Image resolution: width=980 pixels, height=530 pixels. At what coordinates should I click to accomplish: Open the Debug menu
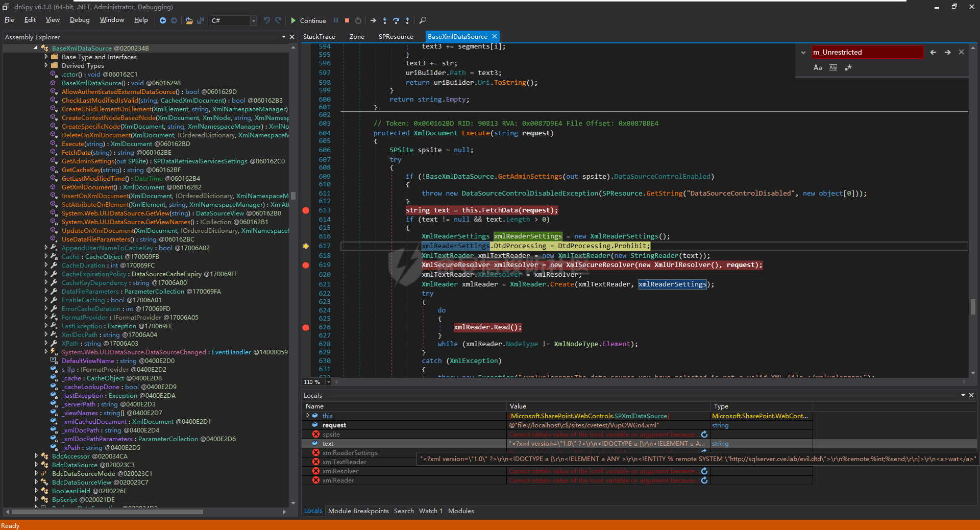click(80, 20)
